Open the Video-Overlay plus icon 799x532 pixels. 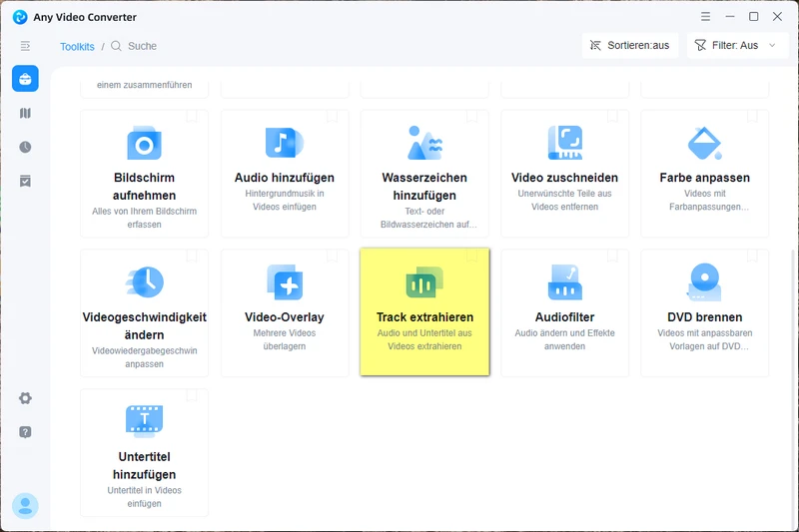click(285, 282)
